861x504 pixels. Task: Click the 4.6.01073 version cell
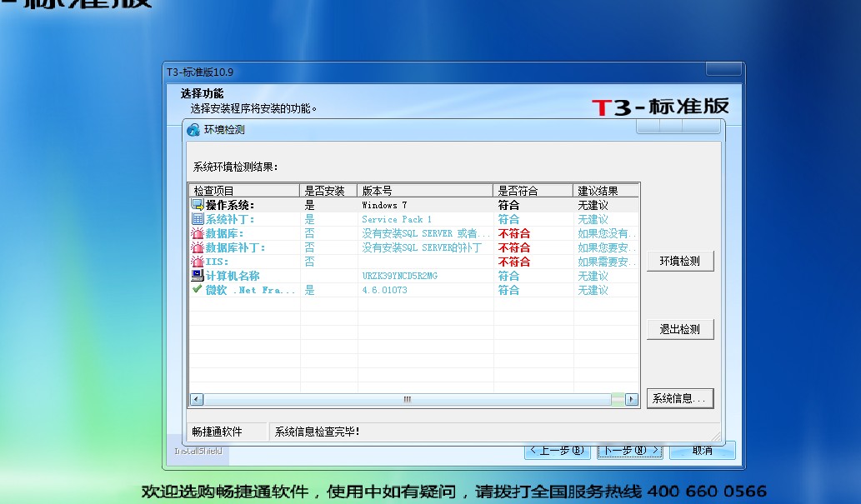pos(384,290)
